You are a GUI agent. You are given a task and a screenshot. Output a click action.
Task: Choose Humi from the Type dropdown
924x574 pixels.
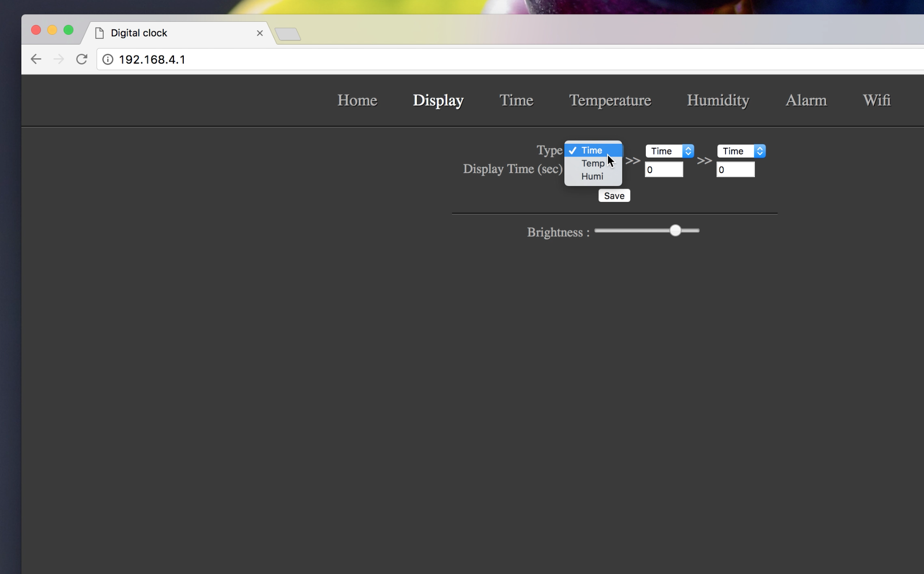click(592, 177)
